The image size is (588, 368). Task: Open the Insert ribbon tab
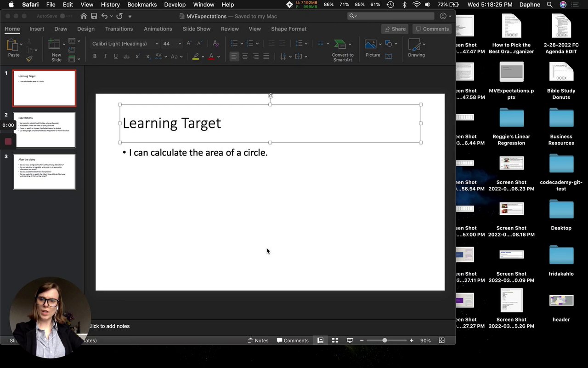pos(37,29)
